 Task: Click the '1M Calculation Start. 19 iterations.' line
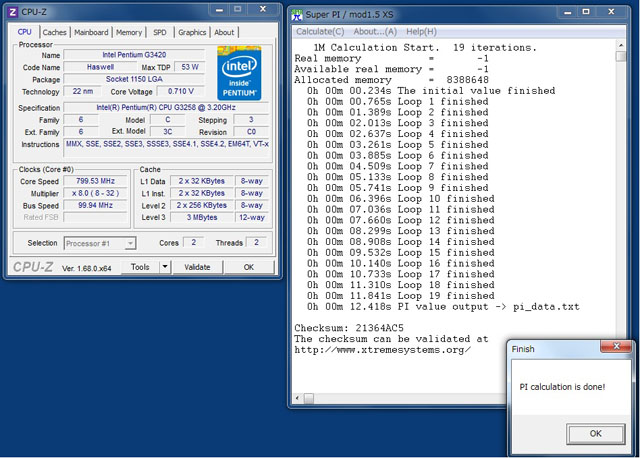[425, 48]
